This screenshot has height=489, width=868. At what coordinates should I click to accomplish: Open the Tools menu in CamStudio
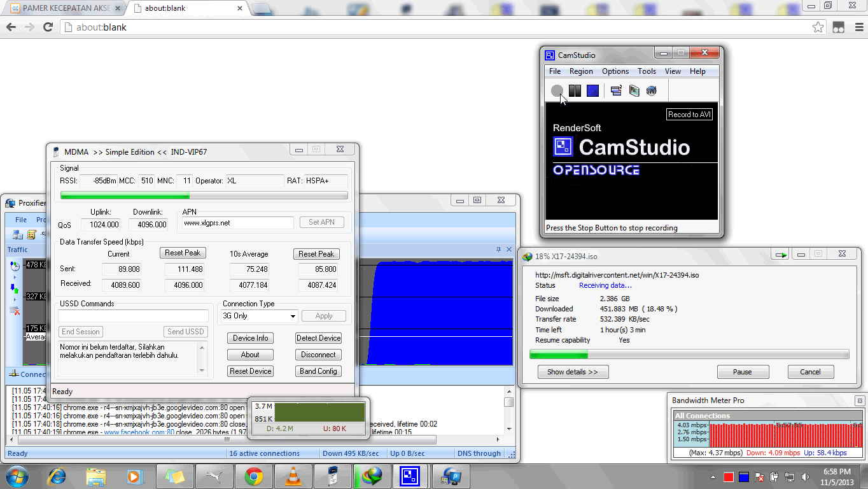tap(647, 71)
